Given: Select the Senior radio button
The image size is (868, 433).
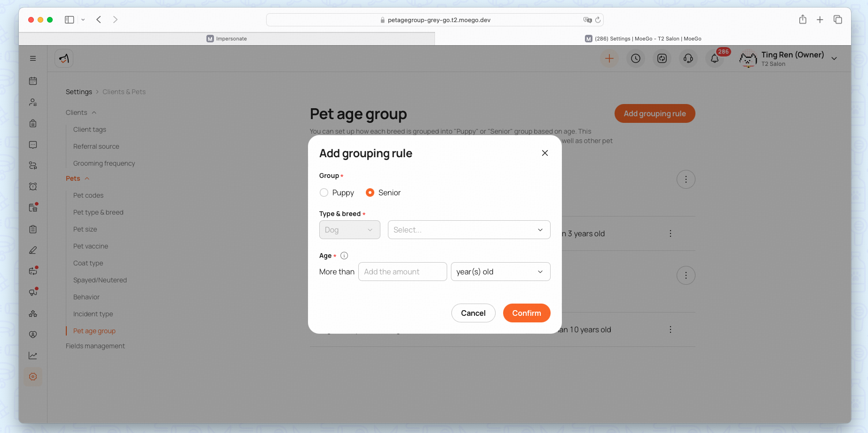Looking at the screenshot, I should (x=370, y=192).
